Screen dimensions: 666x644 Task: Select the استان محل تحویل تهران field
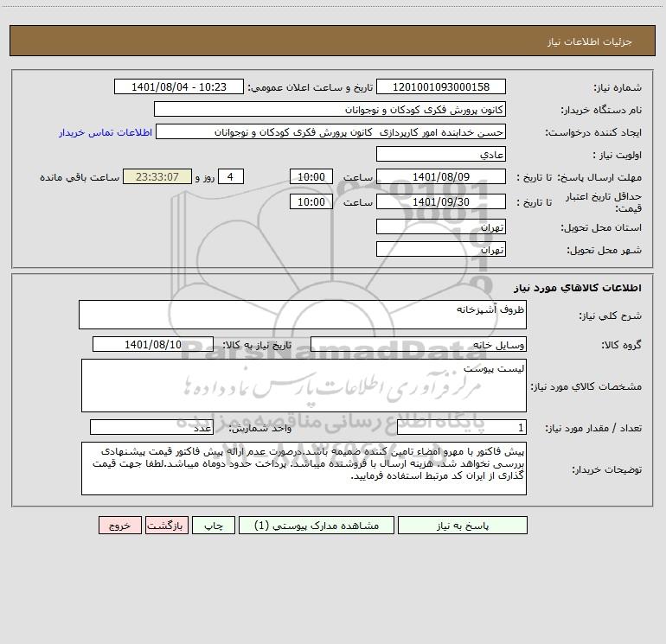click(441, 226)
